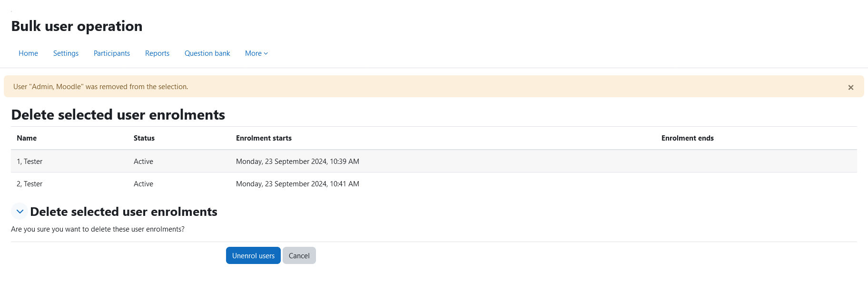Screen dimensions: 868x284
Task: Cancel the unenrolment operation
Action: coord(299,255)
